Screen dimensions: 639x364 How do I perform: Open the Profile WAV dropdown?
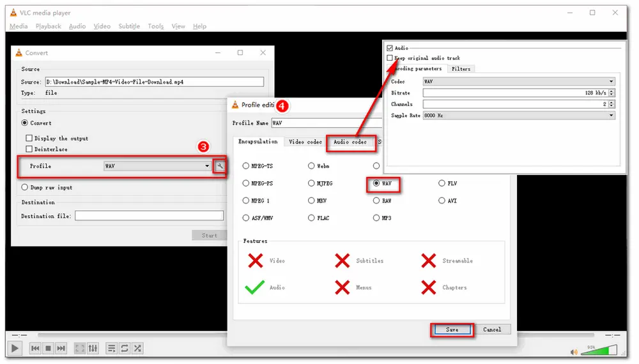pos(157,166)
